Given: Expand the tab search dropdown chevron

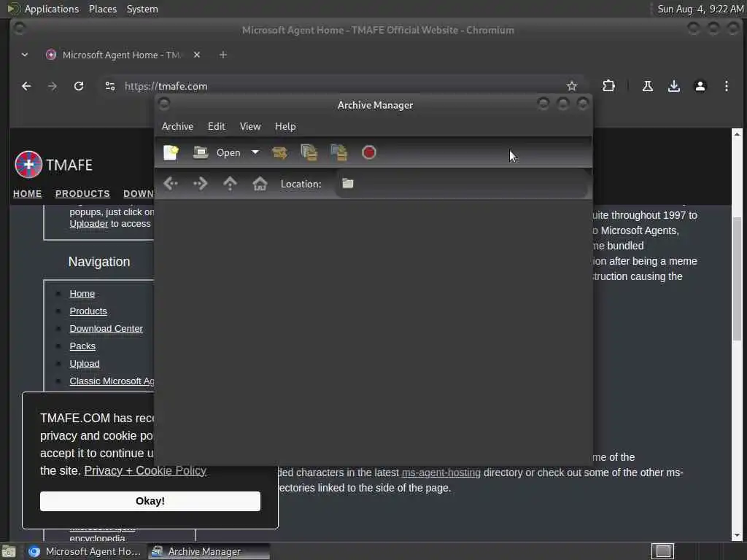Looking at the screenshot, I should [x=25, y=55].
